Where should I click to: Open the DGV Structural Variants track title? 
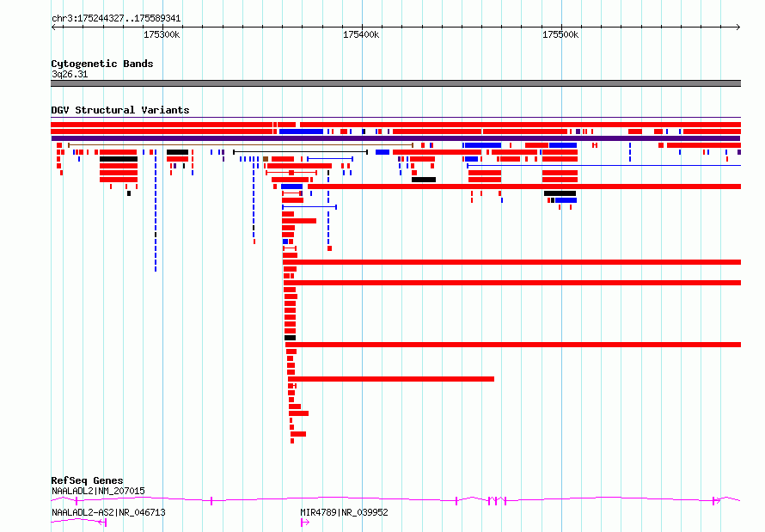(x=120, y=110)
